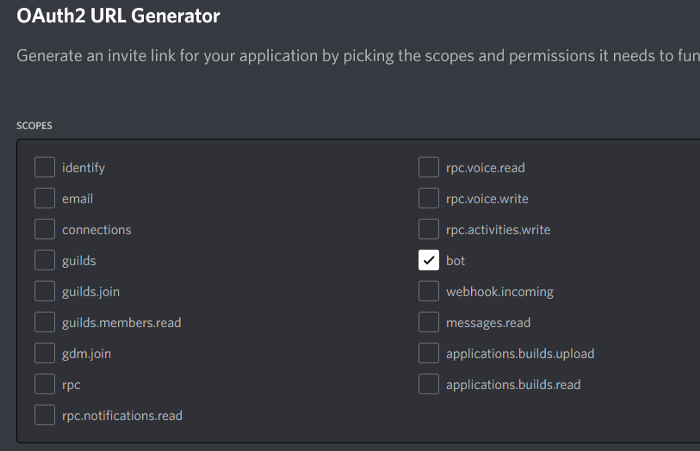
Task: Check the email scope box
Action: pos(44,199)
